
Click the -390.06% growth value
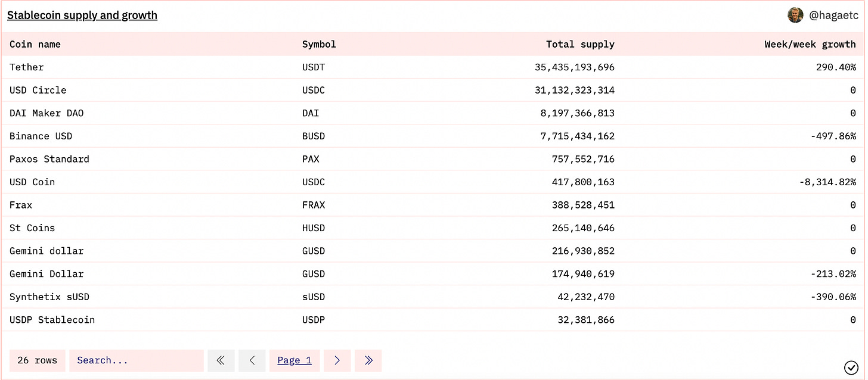tap(833, 297)
